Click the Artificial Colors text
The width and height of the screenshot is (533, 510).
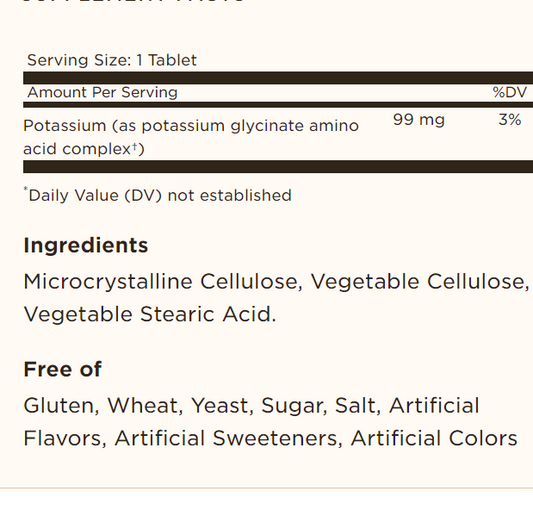434,438
